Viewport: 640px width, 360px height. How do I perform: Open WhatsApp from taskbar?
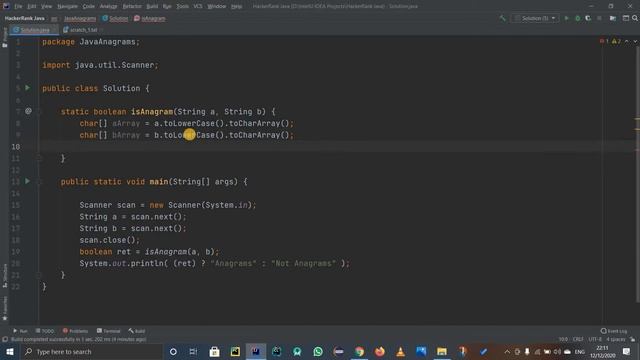coord(318,351)
